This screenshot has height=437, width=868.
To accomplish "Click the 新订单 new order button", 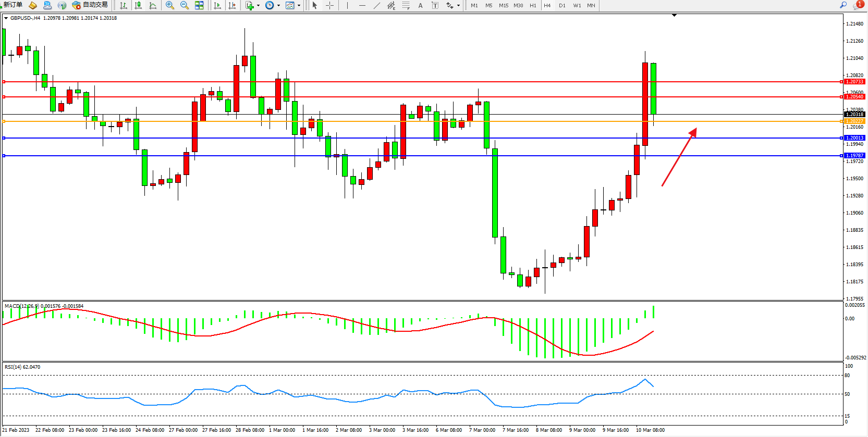I will coord(13,5).
